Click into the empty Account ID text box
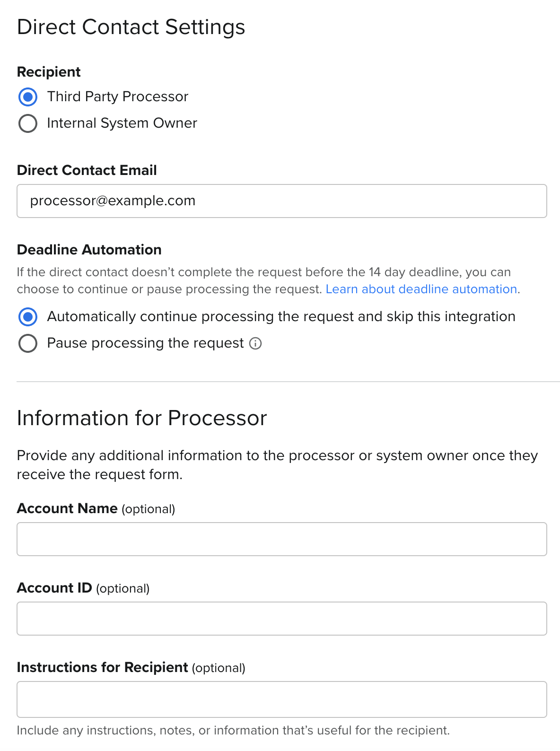The height and width of the screenshot is (751, 560). [x=282, y=619]
